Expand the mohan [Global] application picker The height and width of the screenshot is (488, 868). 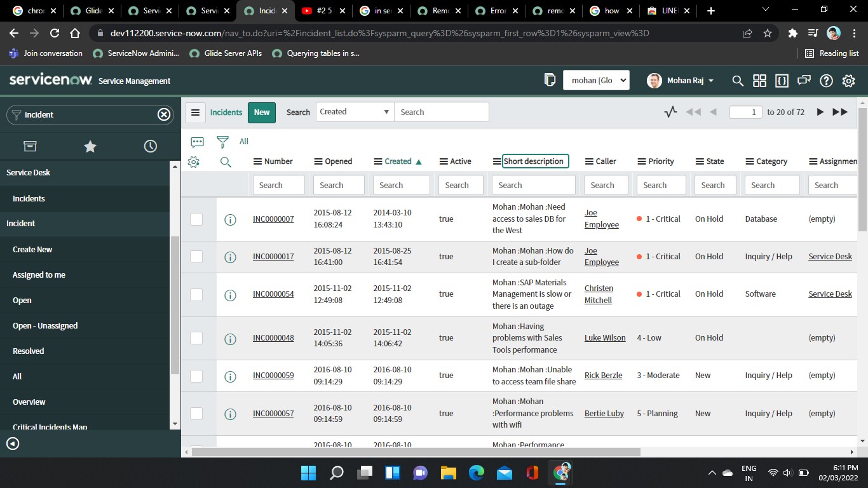(596, 80)
